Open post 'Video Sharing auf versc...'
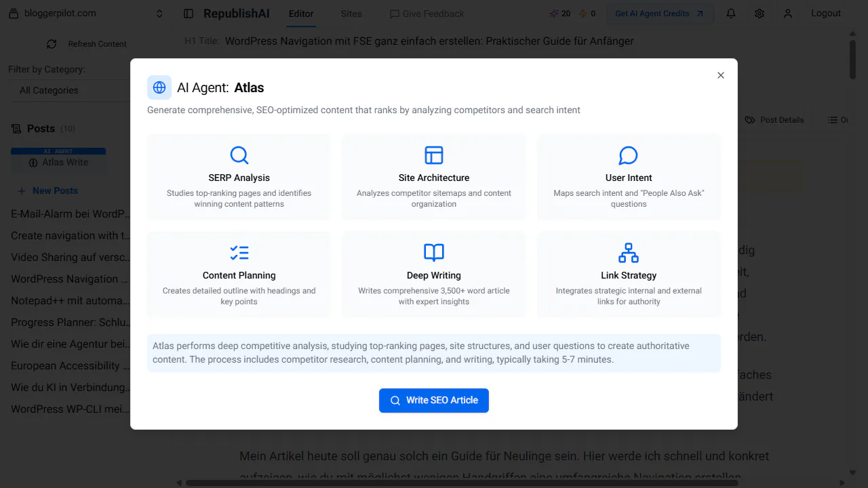This screenshot has height=488, width=868. 69,258
